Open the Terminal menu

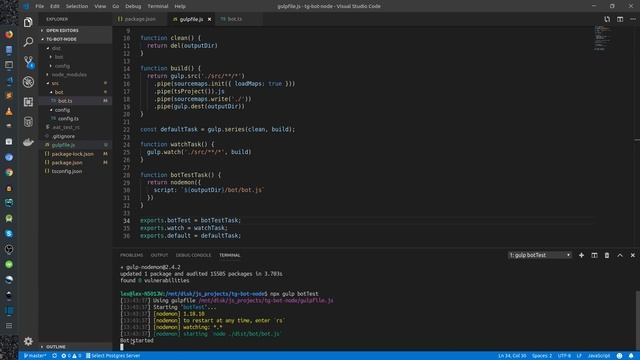158,6
